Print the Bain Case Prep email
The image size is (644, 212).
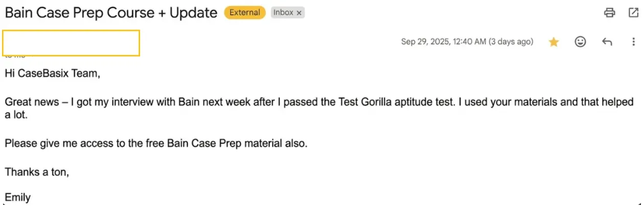click(609, 13)
